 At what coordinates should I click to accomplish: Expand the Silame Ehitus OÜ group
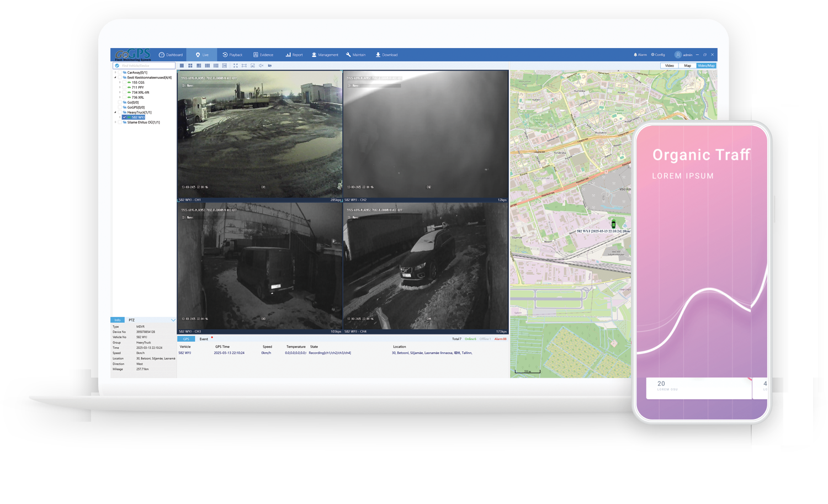coord(115,123)
